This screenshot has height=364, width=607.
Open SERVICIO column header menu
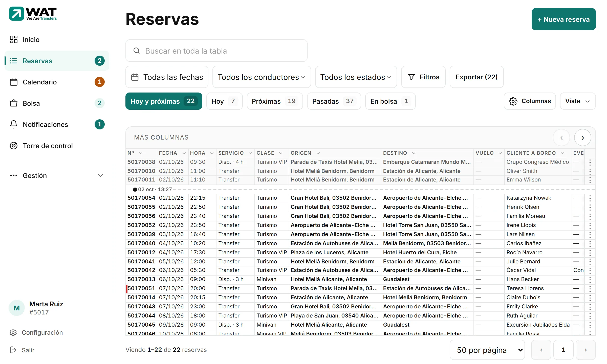click(x=250, y=153)
